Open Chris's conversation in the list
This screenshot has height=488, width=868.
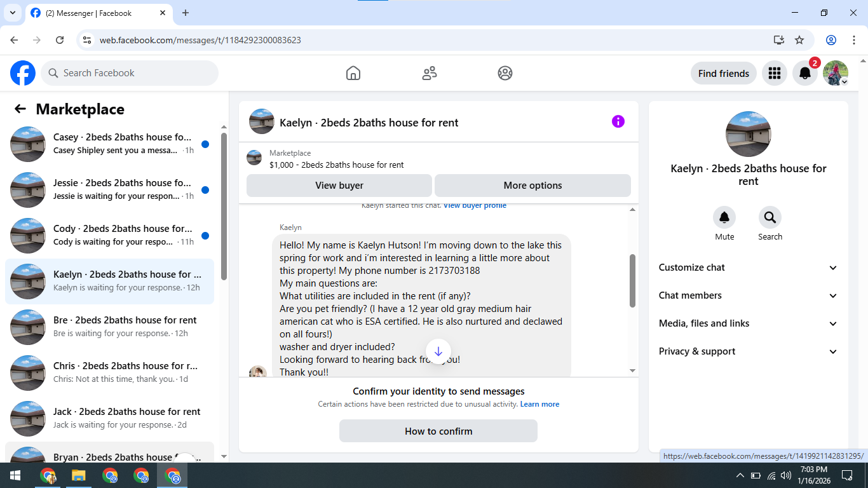point(109,373)
